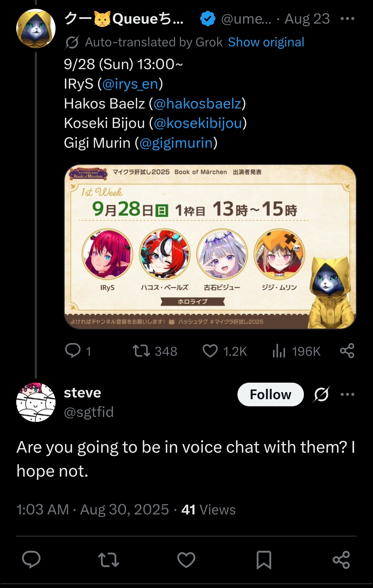Image resolution: width=373 pixels, height=588 pixels.
Task: Share steve's tweet via bottom bar
Action: point(341,560)
